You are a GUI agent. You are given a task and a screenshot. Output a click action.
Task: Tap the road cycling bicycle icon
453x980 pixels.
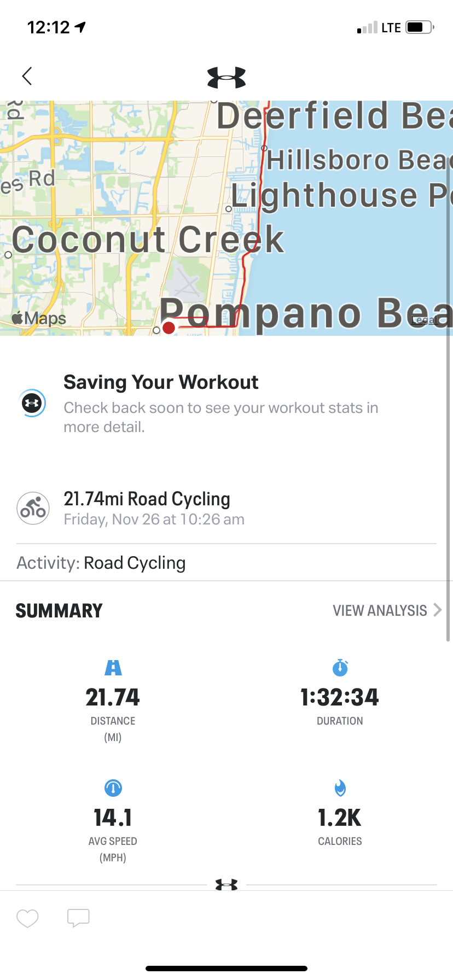[33, 508]
